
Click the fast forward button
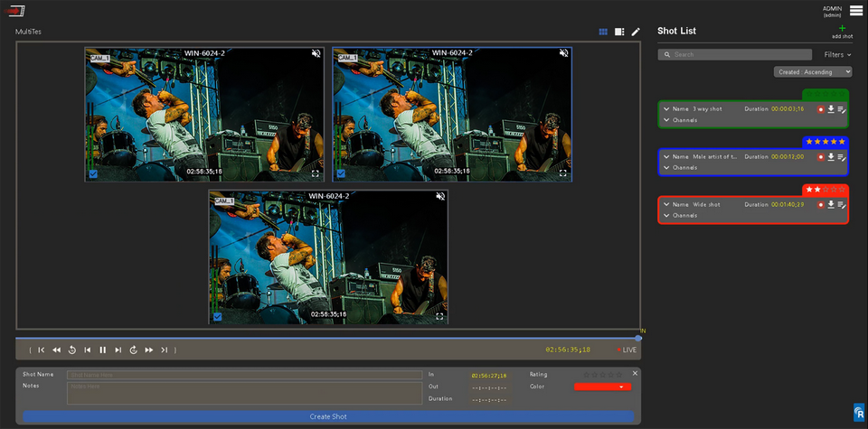149,350
